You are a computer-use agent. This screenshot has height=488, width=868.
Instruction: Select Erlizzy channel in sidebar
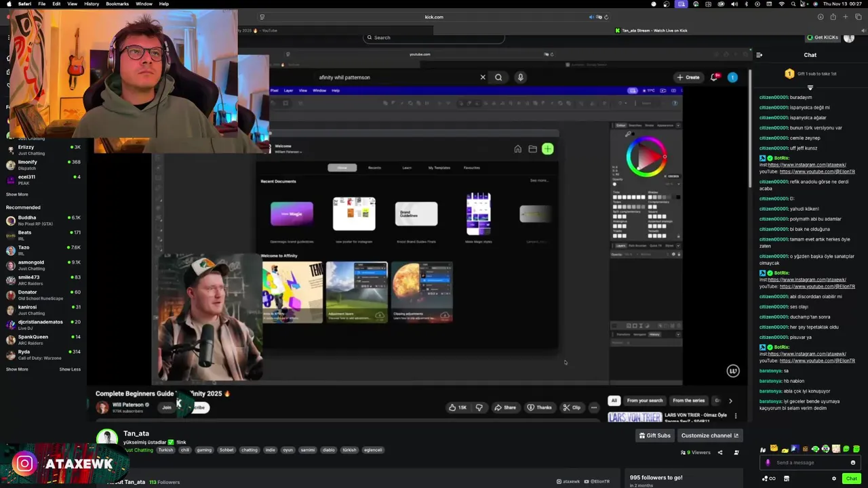point(43,150)
